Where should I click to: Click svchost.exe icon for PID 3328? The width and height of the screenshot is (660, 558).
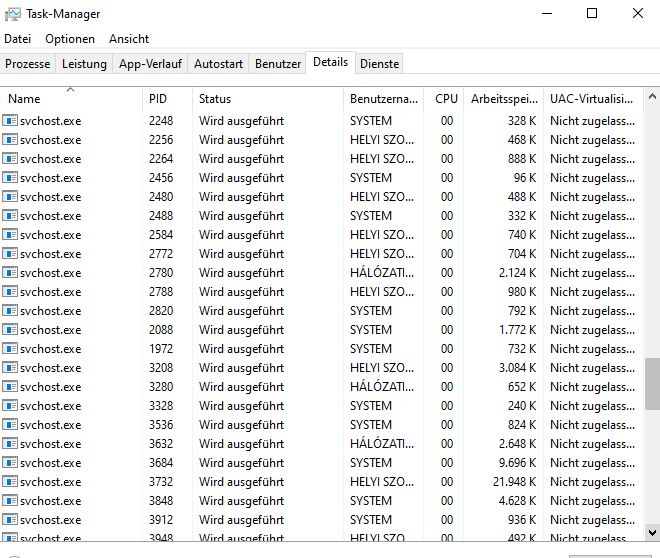point(10,406)
